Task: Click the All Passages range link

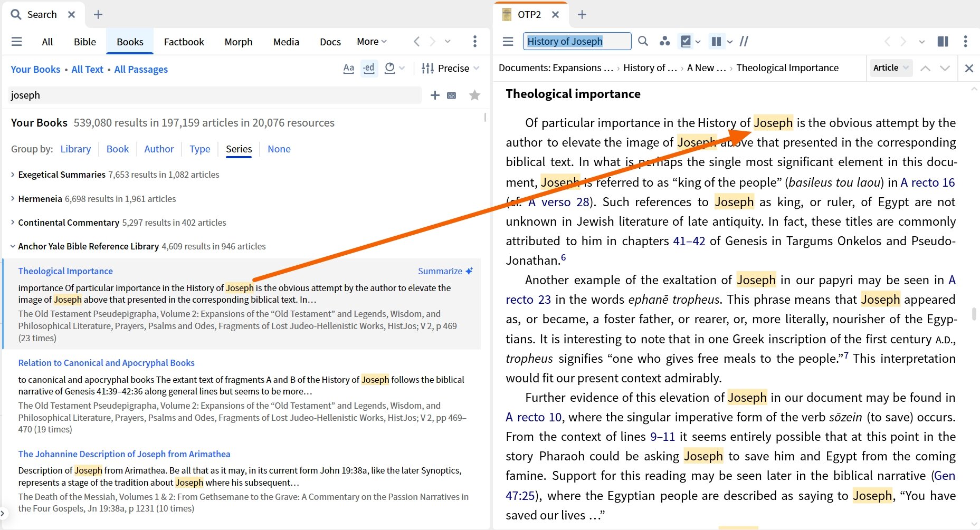Action: tap(141, 70)
